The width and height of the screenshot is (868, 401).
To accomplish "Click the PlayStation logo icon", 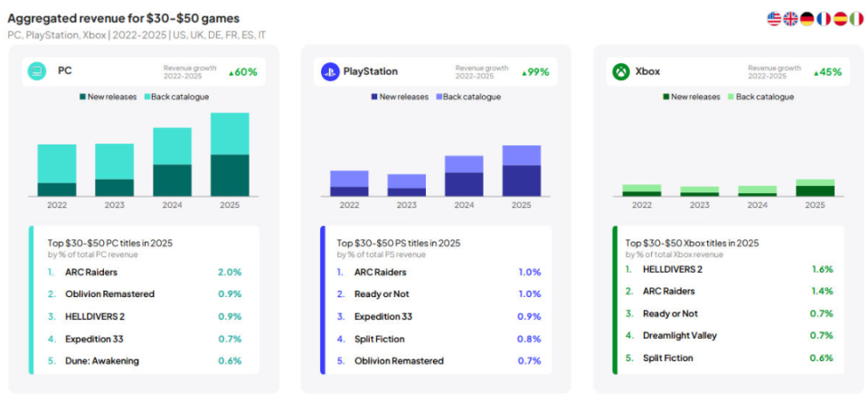I will pyautogui.click(x=329, y=71).
